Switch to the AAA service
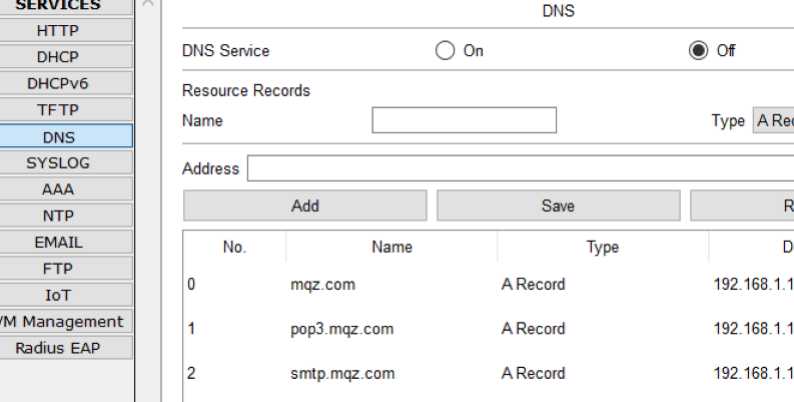The image size is (794, 402). point(58,189)
